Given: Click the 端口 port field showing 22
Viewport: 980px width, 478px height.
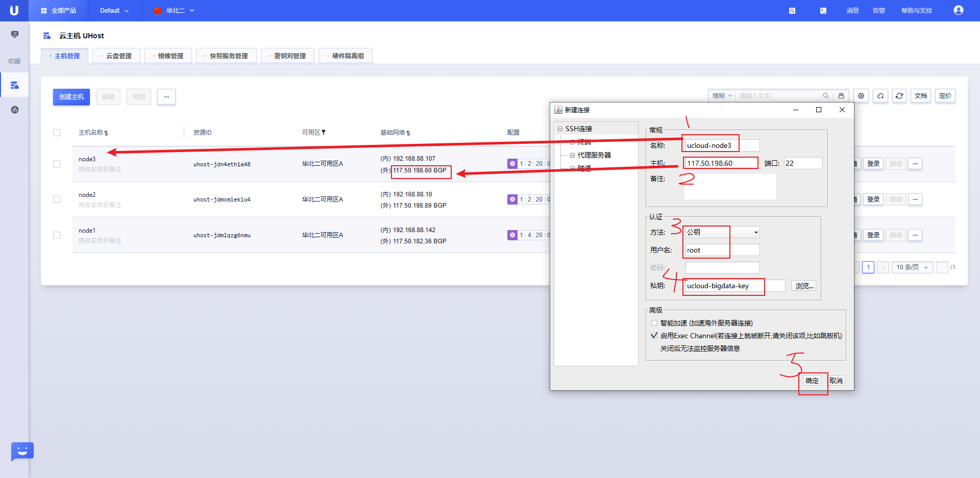Looking at the screenshot, I should (803, 163).
